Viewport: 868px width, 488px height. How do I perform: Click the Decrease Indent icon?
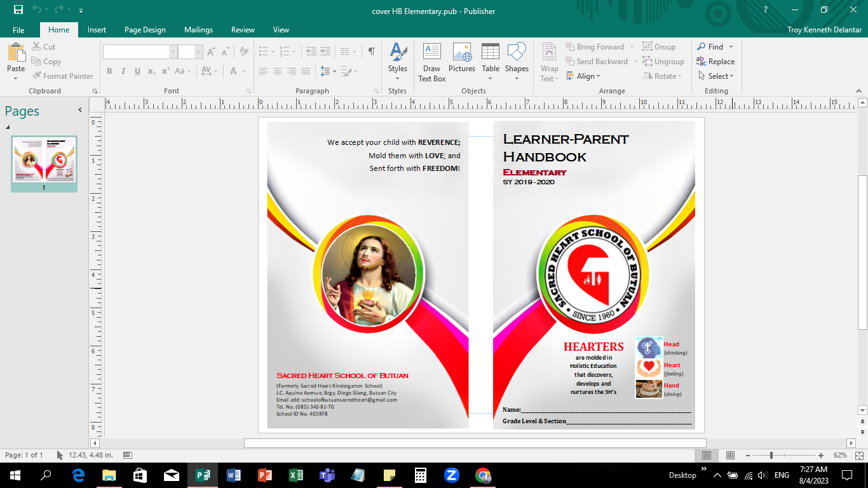tap(311, 52)
